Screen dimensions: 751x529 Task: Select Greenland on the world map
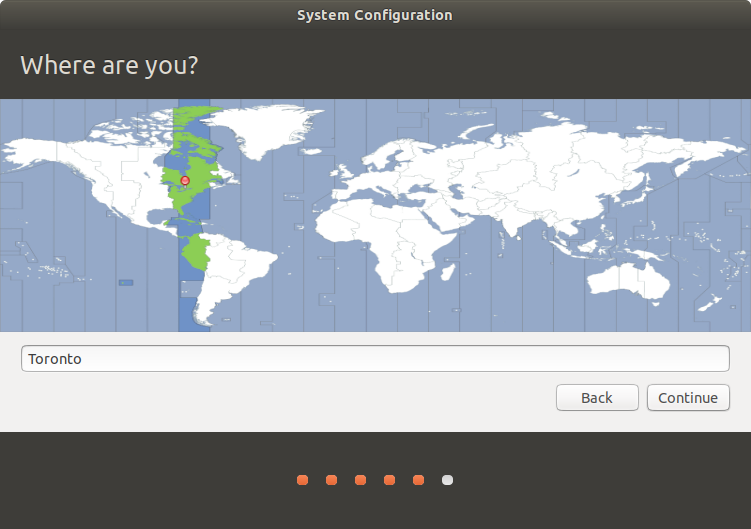pyautogui.click(x=263, y=132)
